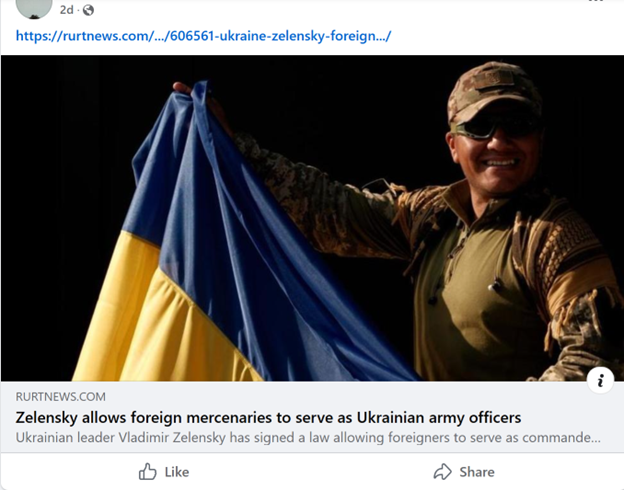624x490 pixels.
Task: Click the "Like" text label
Action: coord(177,472)
